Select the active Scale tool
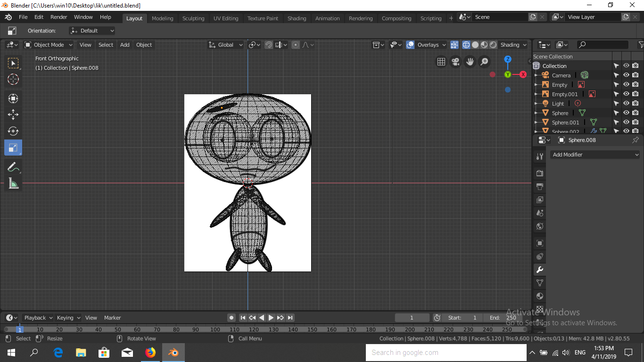The width and height of the screenshot is (644, 362). coord(13,148)
